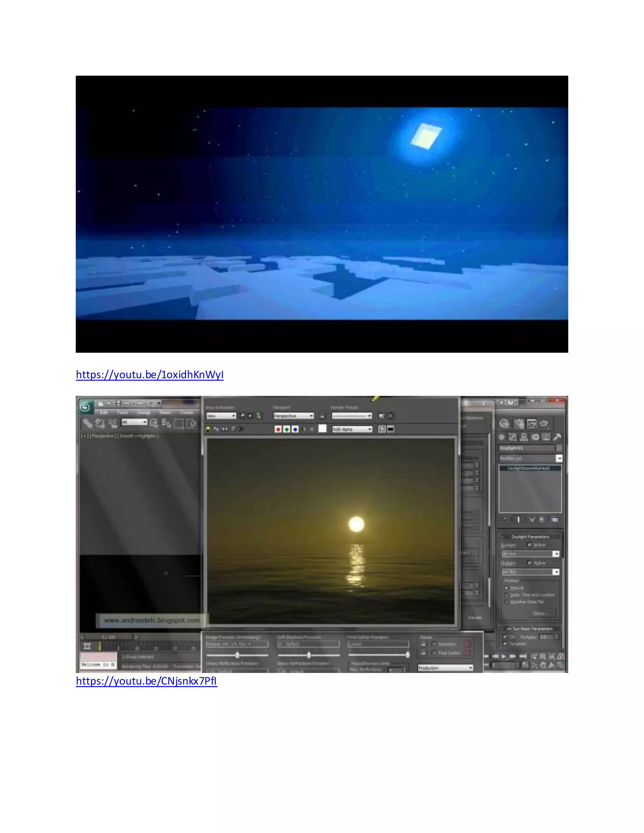644x833 pixels.
Task: Enable the blue channel button
Action: [x=295, y=429]
